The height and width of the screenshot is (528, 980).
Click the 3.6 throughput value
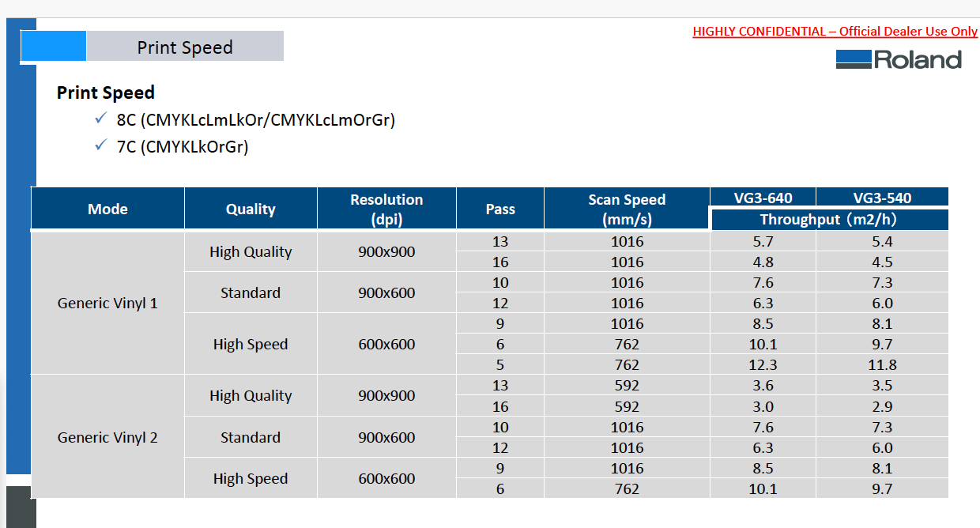(x=763, y=386)
